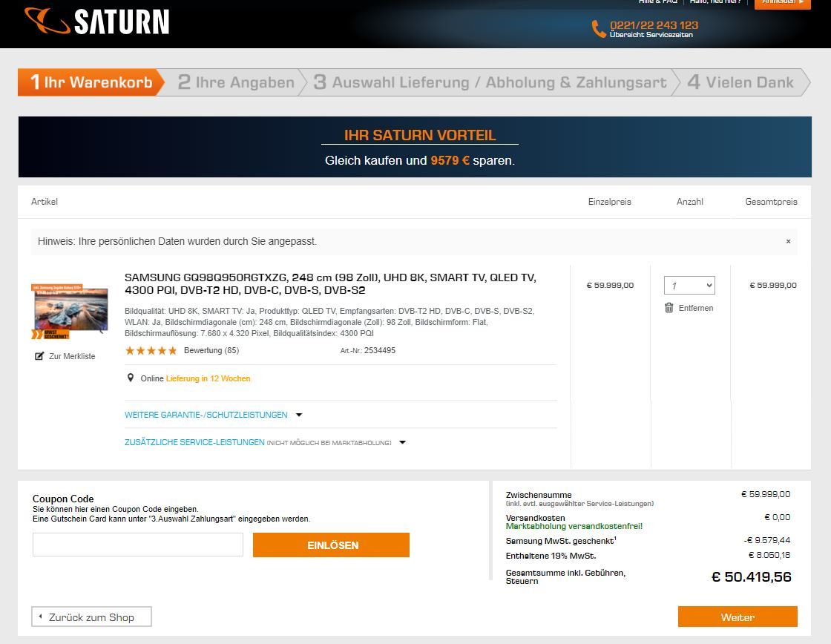Click the Ihr Saturn Vorteil banner
The height and width of the screenshot is (644, 831).
(415, 147)
